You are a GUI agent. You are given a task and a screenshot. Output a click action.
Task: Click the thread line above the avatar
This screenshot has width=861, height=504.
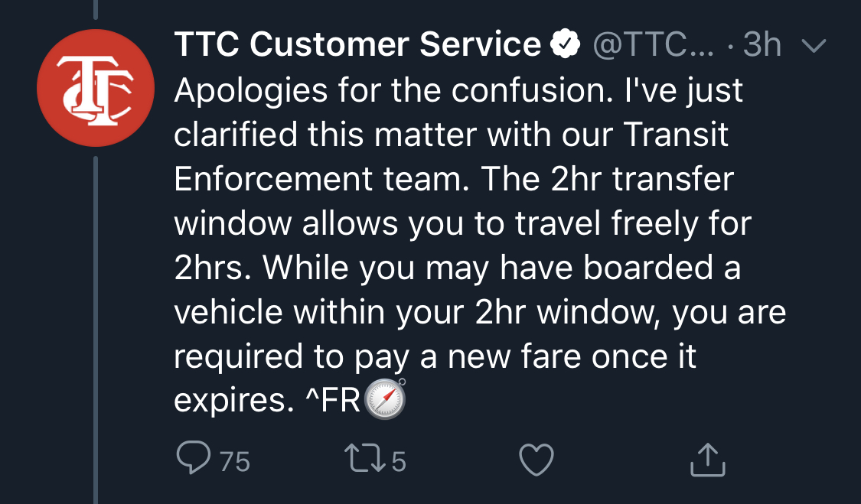pos(96,9)
